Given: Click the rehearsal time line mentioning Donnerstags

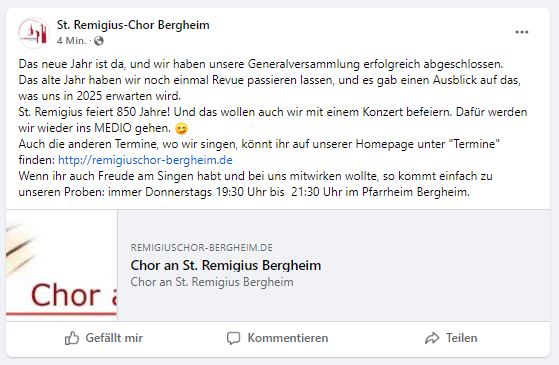Looking at the screenshot, I should (x=244, y=192).
